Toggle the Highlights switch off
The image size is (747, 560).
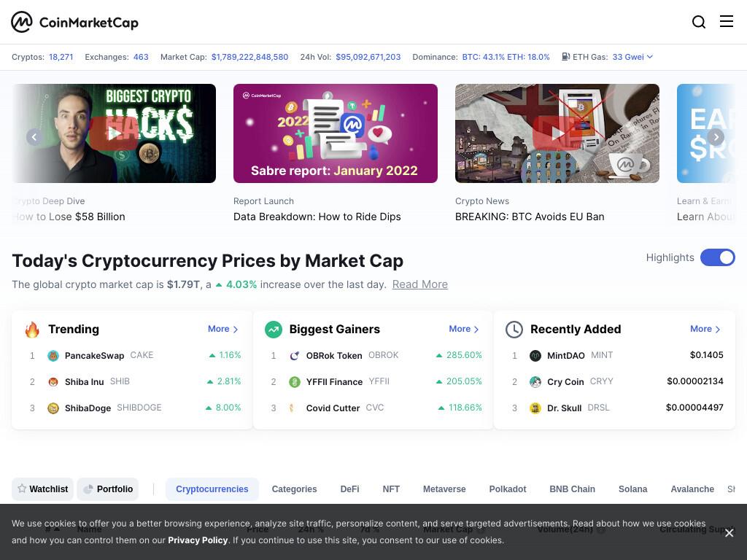click(718, 257)
